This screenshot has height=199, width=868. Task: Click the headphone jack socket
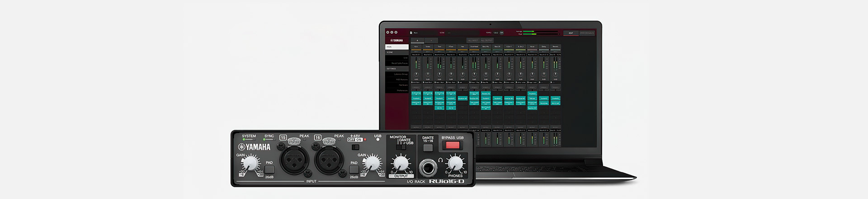(428, 167)
